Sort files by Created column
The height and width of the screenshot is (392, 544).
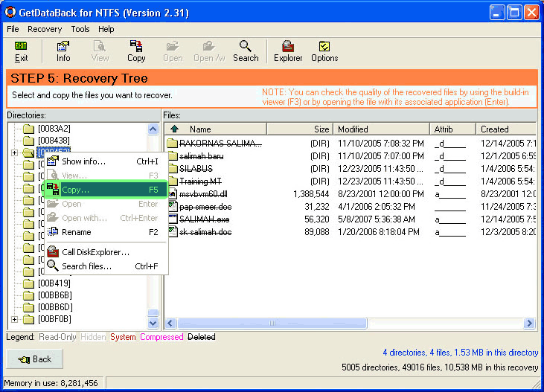[x=506, y=129]
